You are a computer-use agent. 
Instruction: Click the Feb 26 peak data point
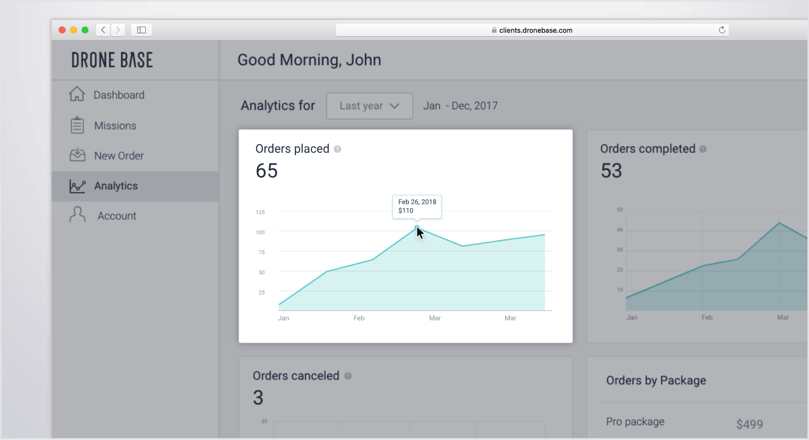[x=417, y=228]
